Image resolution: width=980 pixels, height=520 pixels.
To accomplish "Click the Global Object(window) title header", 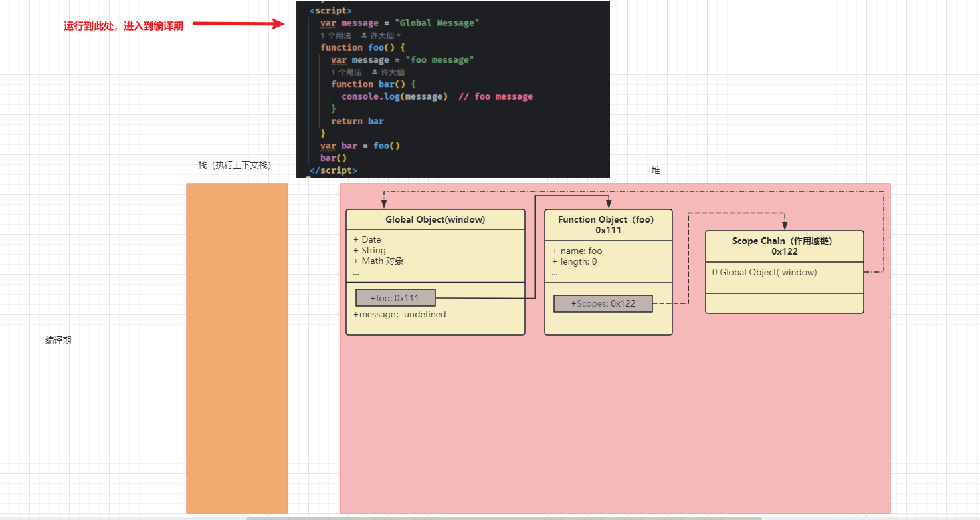I will pyautogui.click(x=435, y=219).
